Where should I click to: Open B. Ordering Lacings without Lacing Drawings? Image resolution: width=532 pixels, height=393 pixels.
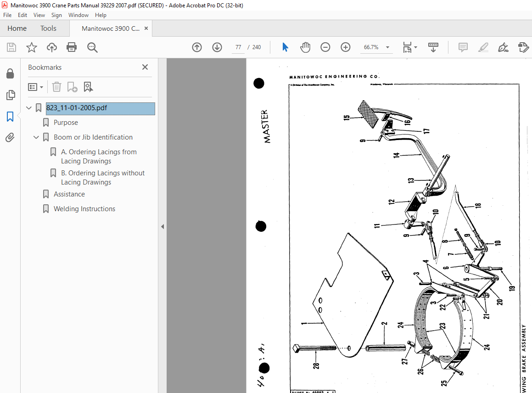pos(103,178)
